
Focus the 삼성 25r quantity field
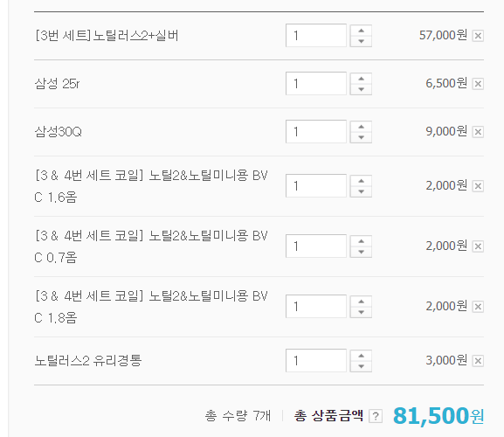pyautogui.click(x=316, y=84)
